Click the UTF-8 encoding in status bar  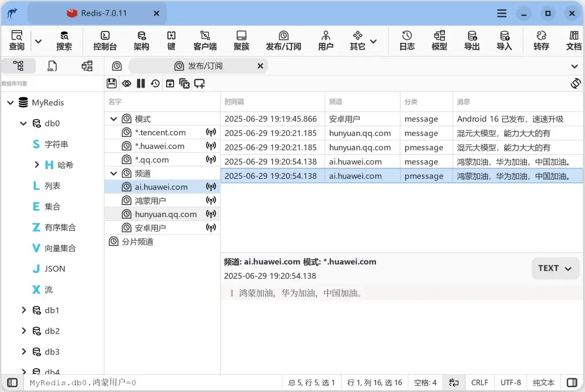511,383
